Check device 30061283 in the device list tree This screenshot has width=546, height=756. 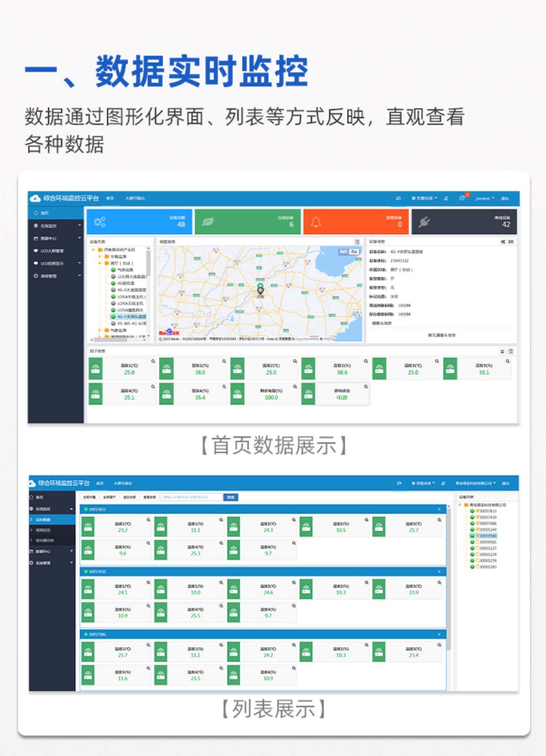point(478,567)
